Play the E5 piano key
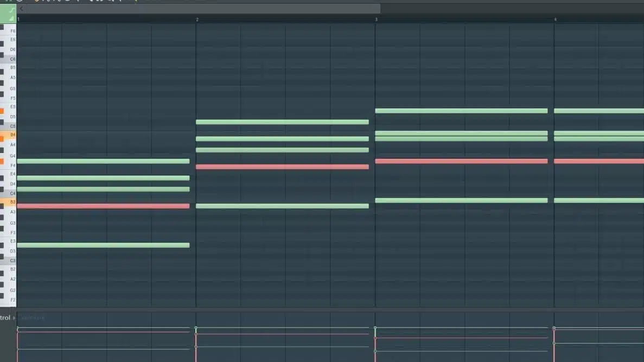Viewport: 644px width, 362px height. click(x=8, y=107)
